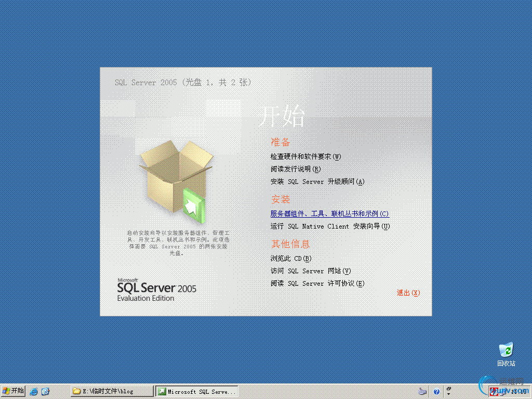Open 访问 SQL Server 网站(V)
532x399 pixels.
(311, 271)
